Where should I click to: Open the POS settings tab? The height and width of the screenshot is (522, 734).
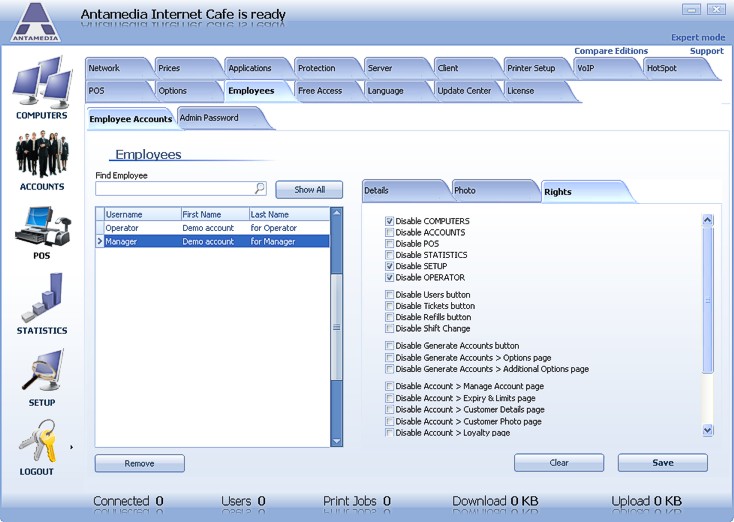tap(117, 91)
